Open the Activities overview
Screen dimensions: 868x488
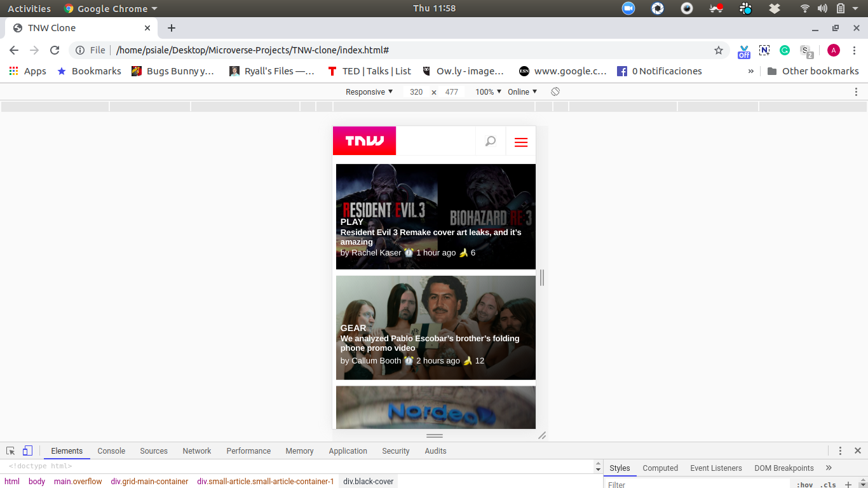(x=29, y=8)
